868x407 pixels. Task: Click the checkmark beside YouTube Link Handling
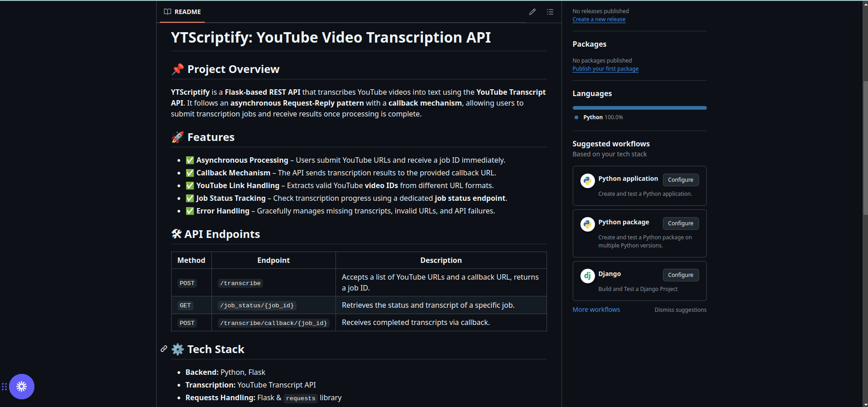(190, 185)
